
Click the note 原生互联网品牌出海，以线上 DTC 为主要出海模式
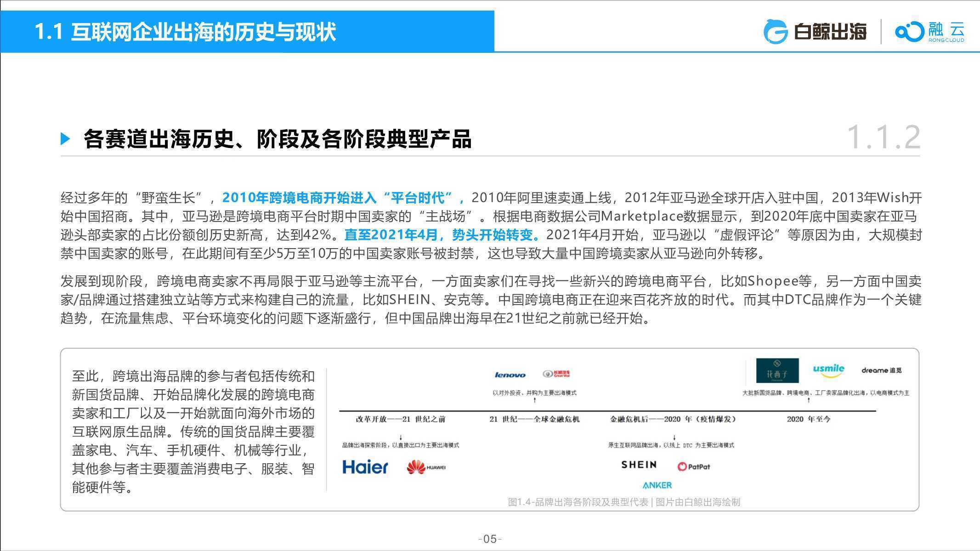coord(671,445)
